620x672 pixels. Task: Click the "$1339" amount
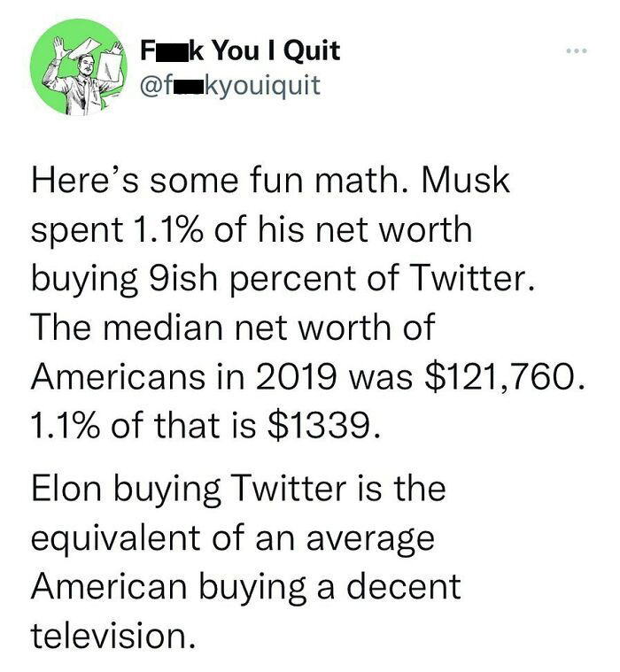coord(314,425)
